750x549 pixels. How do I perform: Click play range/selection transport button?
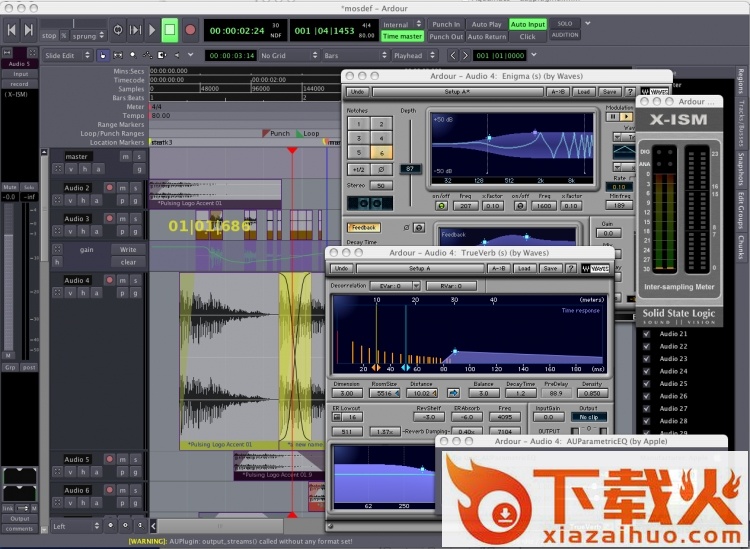[135, 30]
